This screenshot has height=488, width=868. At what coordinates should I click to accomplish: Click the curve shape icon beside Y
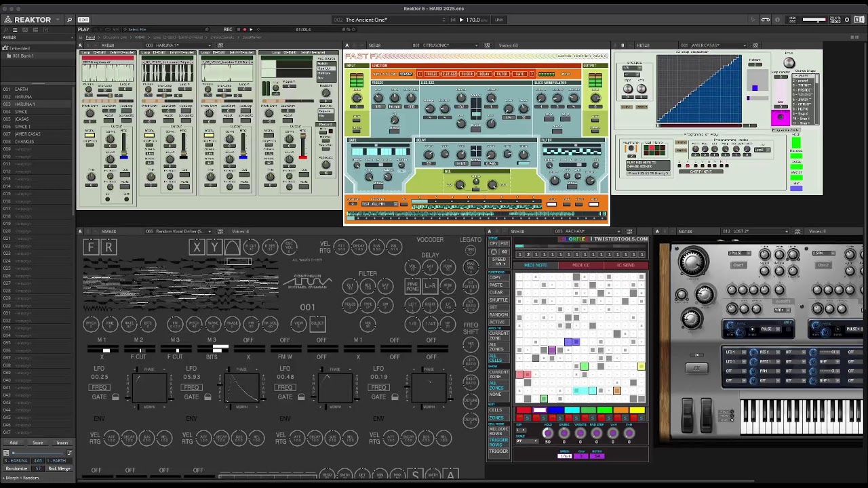[x=232, y=247]
